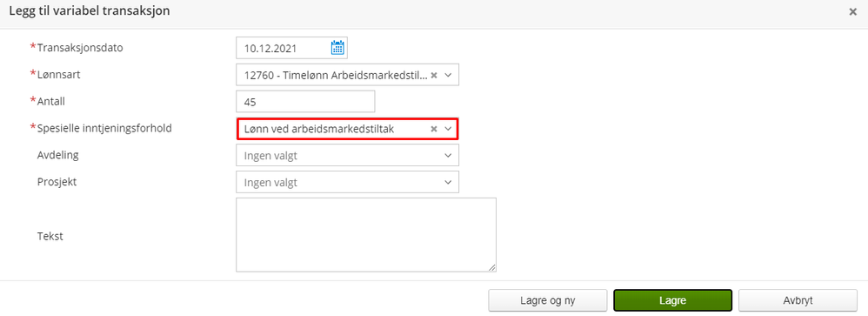868x316 pixels.
Task: Click the Prosjekt 'Ingen valgt' field
Action: 348,183
